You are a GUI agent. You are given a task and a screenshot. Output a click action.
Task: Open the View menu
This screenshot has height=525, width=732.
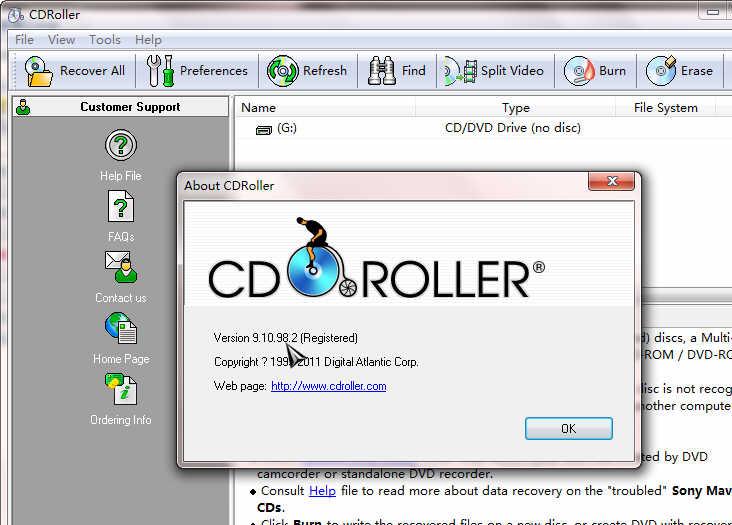click(x=62, y=40)
